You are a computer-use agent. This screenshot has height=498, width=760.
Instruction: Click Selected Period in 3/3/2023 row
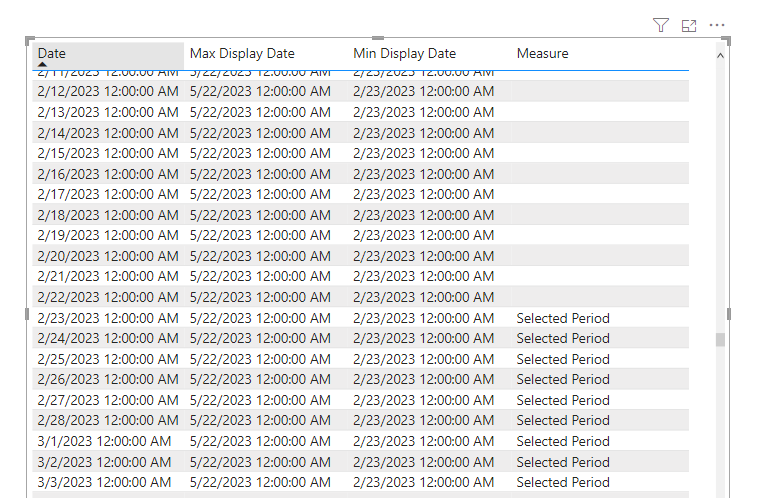pyautogui.click(x=563, y=482)
